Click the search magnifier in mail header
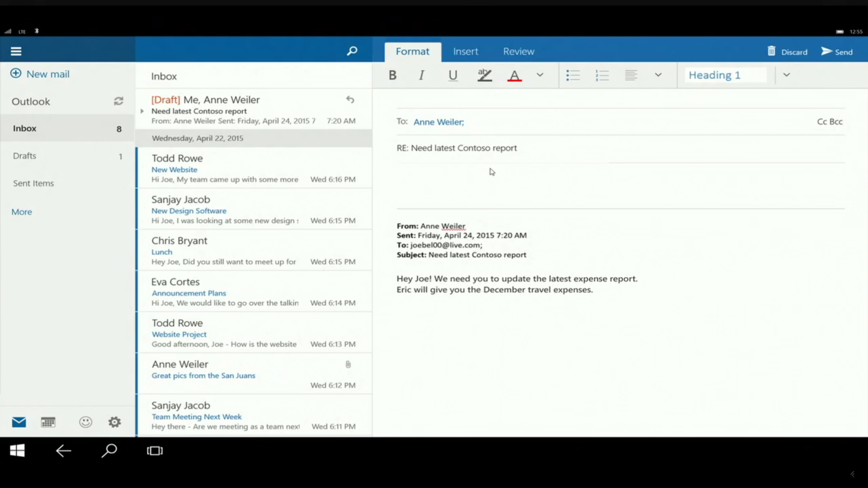Image resolution: width=868 pixels, height=488 pixels. pyautogui.click(x=352, y=51)
